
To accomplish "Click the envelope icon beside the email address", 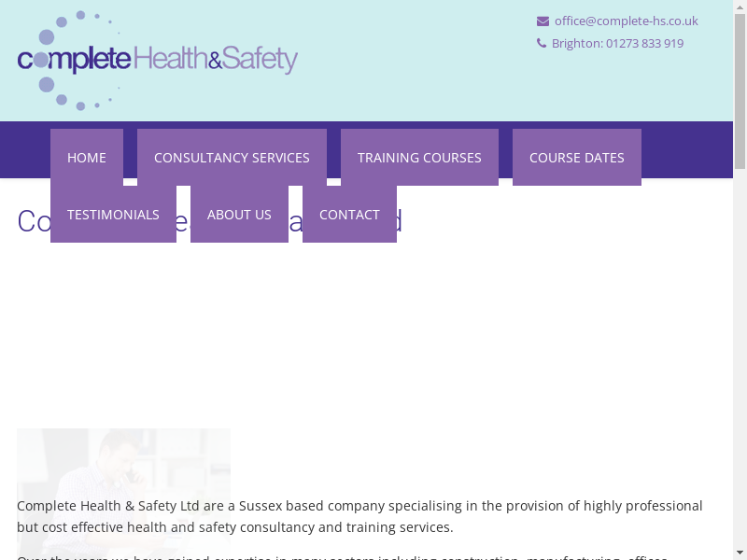I will point(543,21).
